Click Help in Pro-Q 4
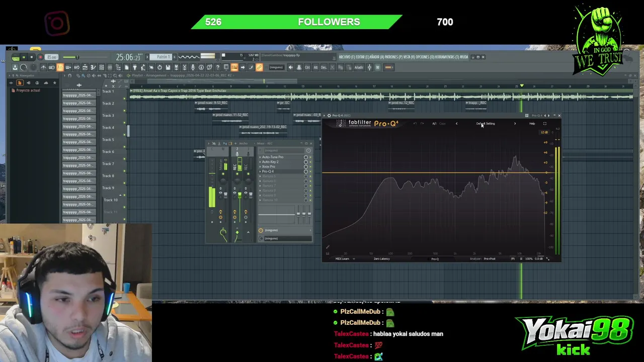 (x=532, y=124)
